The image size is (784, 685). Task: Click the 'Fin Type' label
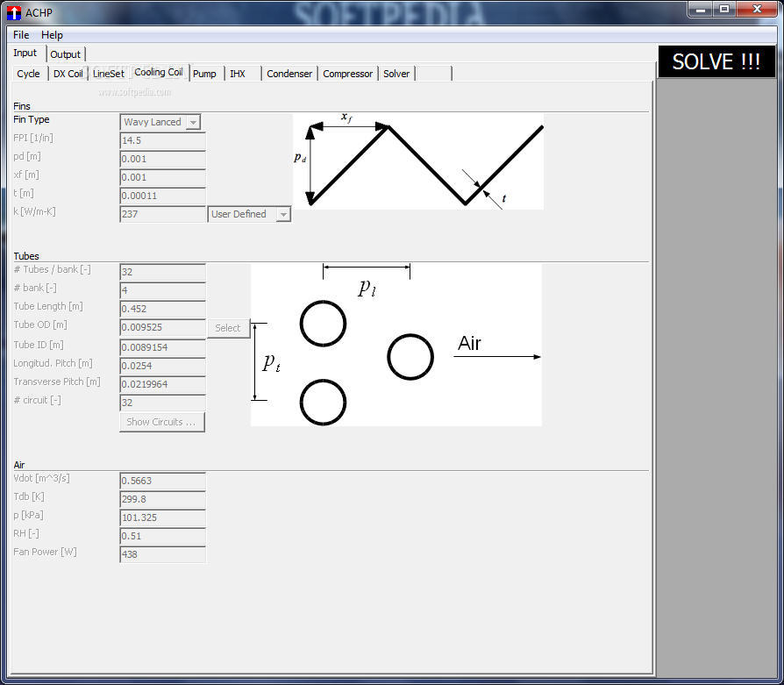pyautogui.click(x=32, y=119)
